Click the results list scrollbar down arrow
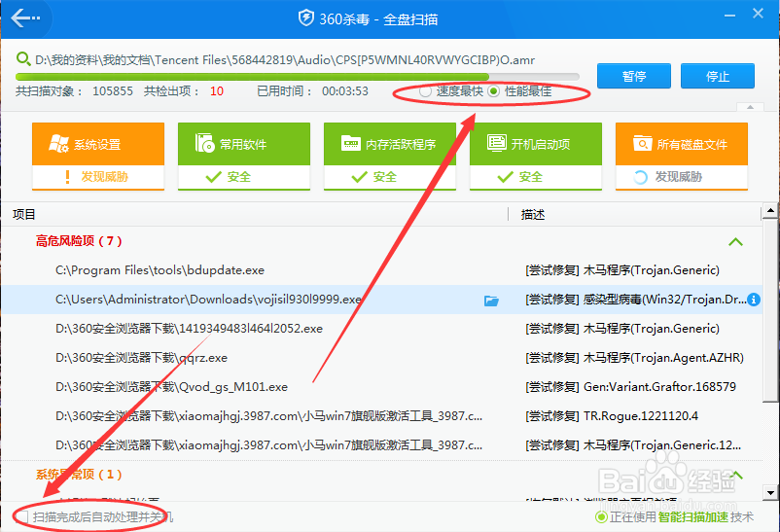The height and width of the screenshot is (532, 780). (770, 493)
